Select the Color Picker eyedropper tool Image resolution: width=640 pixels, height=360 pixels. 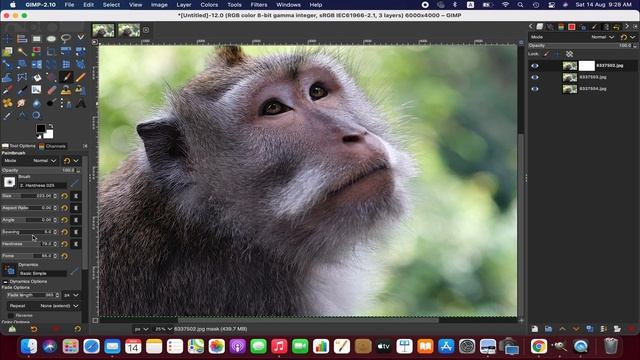7,116
